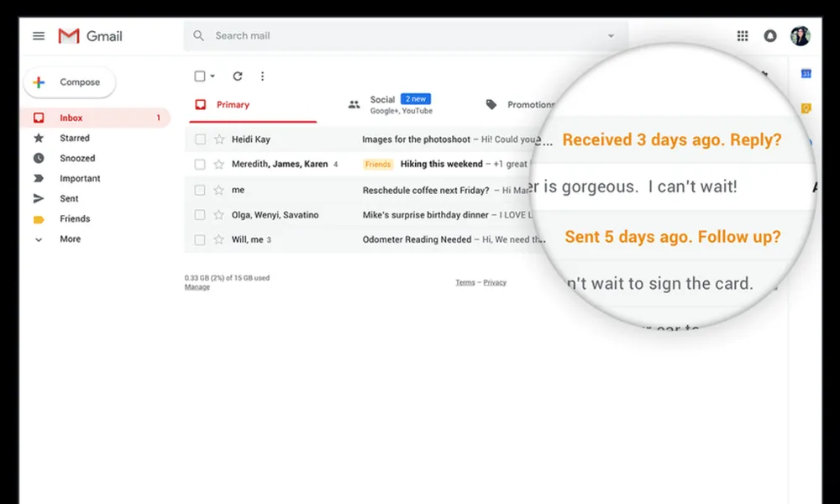Star the Heidi Kay email
Image resolution: width=840 pixels, height=504 pixels.
pos(218,139)
